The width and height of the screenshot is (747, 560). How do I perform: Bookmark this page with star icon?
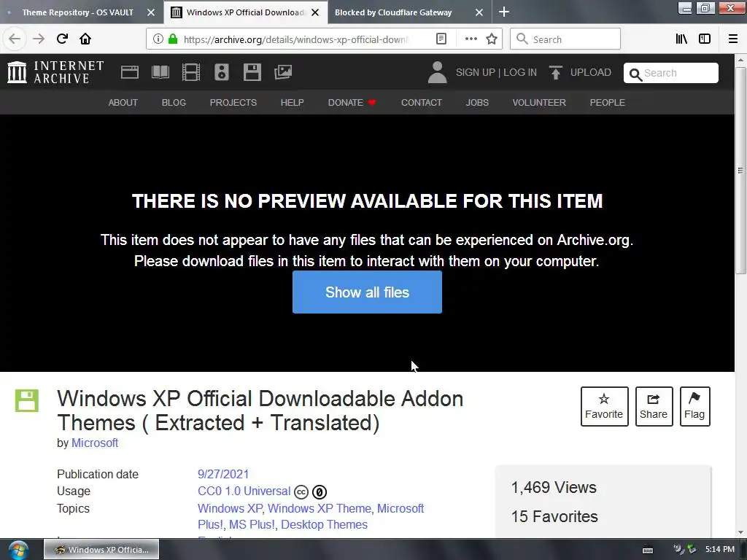pyautogui.click(x=492, y=39)
